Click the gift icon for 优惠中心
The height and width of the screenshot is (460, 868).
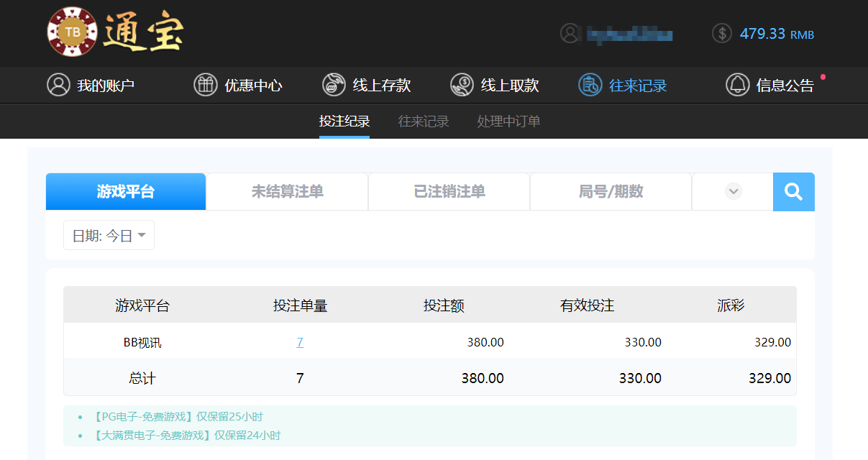pyautogui.click(x=206, y=85)
